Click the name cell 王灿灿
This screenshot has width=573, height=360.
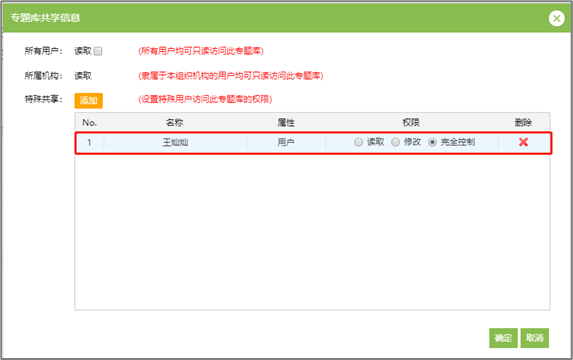pos(175,142)
